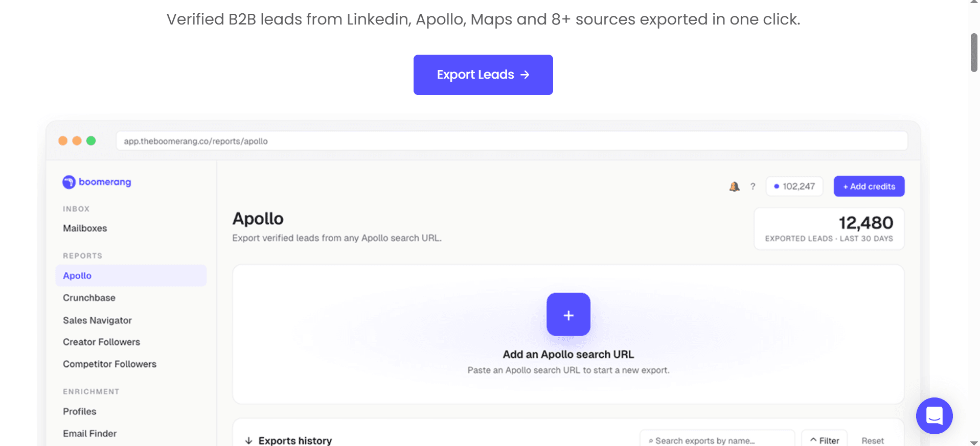The height and width of the screenshot is (446, 980).
Task: Click the 'Add an Apollo search URL' heading
Action: coord(568,354)
